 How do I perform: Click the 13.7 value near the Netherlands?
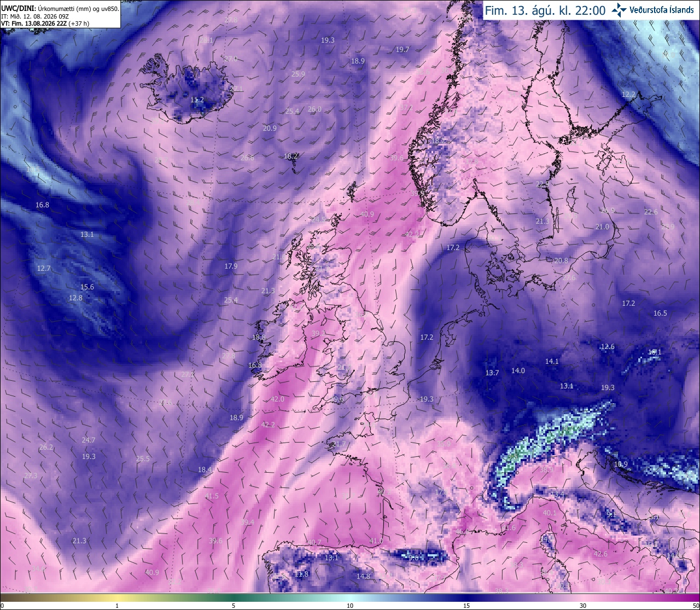point(492,373)
